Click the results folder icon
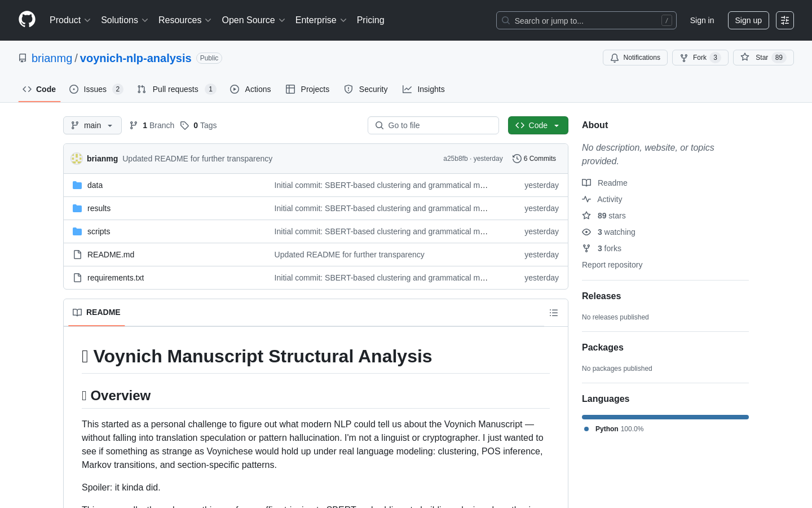The image size is (812, 508). 77,208
